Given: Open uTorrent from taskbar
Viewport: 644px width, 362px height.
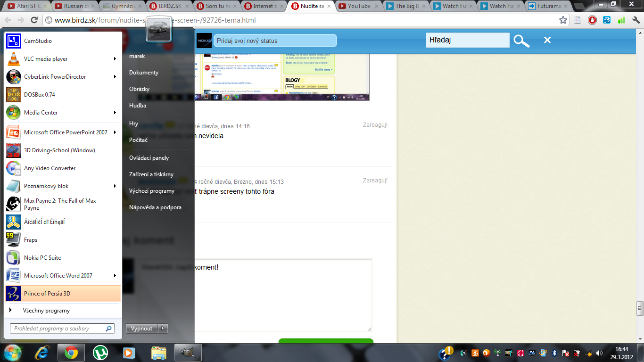Looking at the screenshot, I should (x=100, y=352).
